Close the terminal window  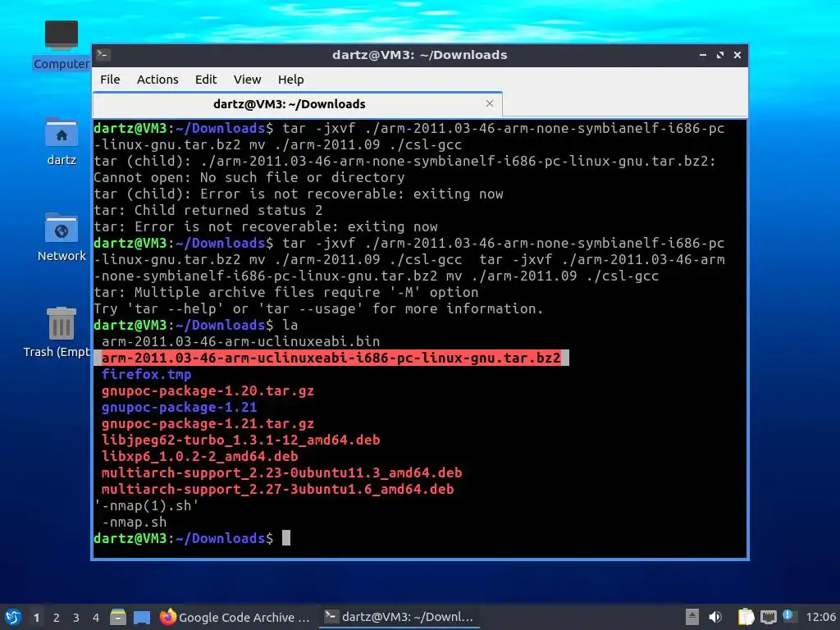click(x=737, y=55)
